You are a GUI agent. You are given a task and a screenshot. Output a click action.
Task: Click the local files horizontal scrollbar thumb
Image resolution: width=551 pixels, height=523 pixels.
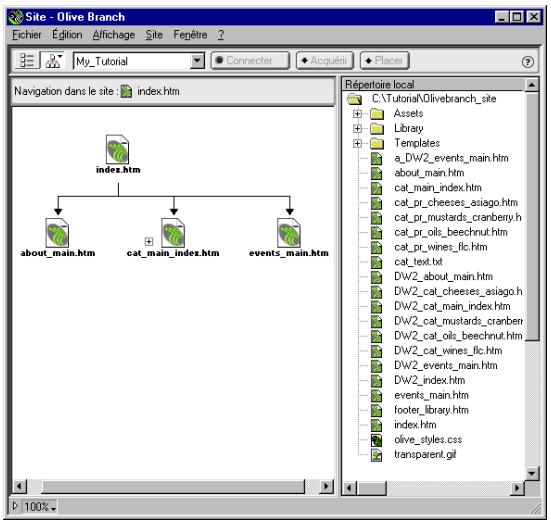pyautogui.click(x=371, y=488)
